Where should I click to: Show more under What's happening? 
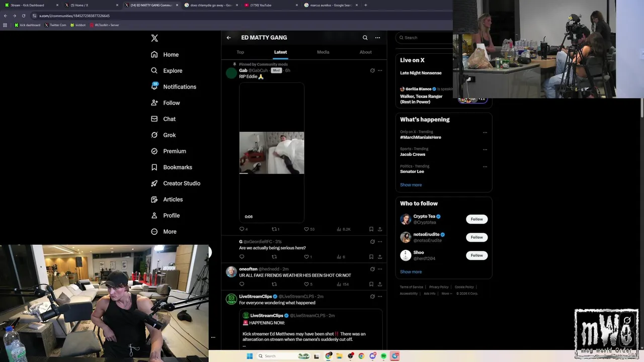(411, 185)
